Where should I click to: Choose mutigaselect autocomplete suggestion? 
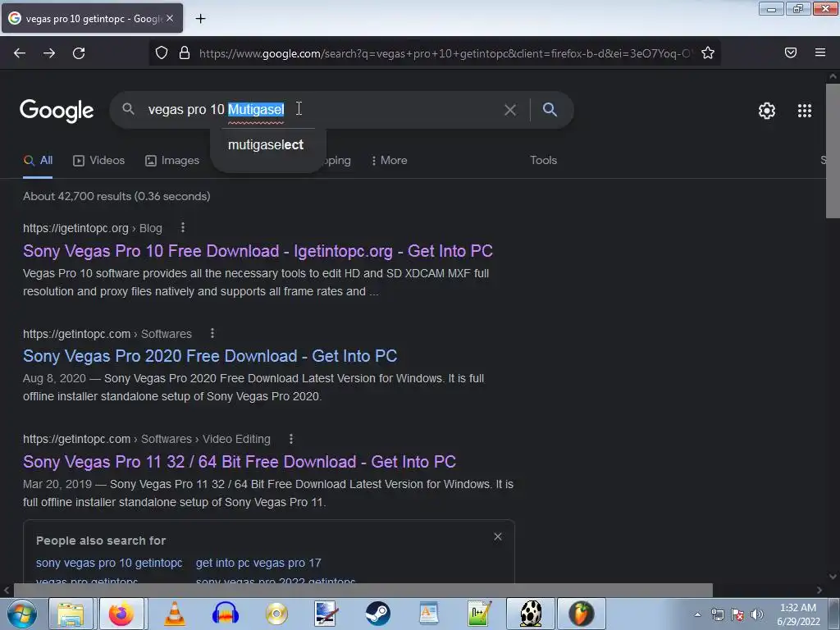266,144
